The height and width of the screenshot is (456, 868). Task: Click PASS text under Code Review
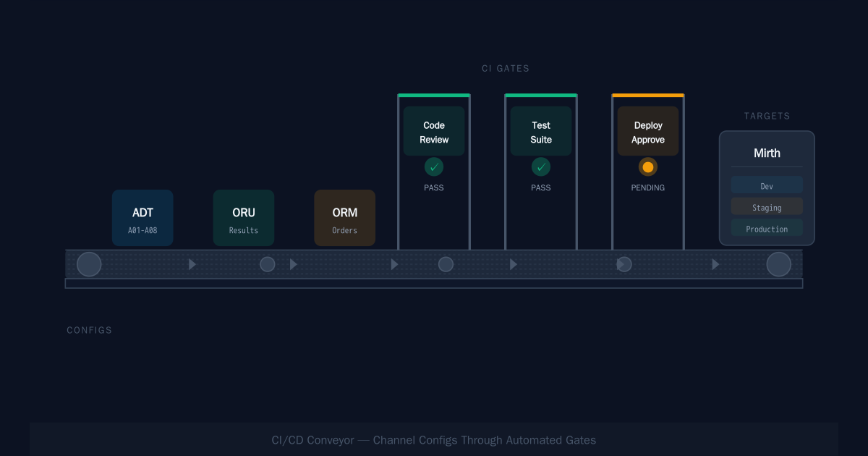coord(434,187)
